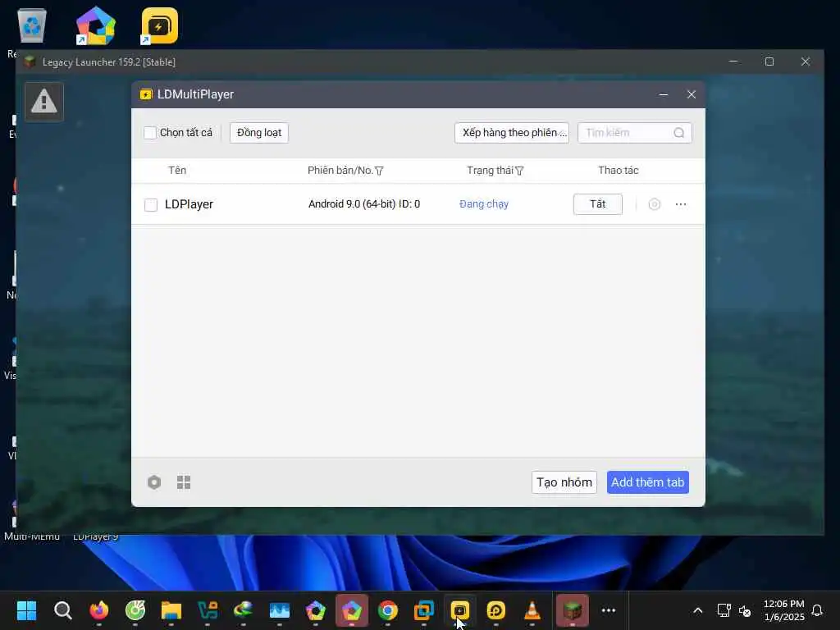
Task: Click the warning triangle icon in Legacy Launcher
Action: tap(44, 102)
